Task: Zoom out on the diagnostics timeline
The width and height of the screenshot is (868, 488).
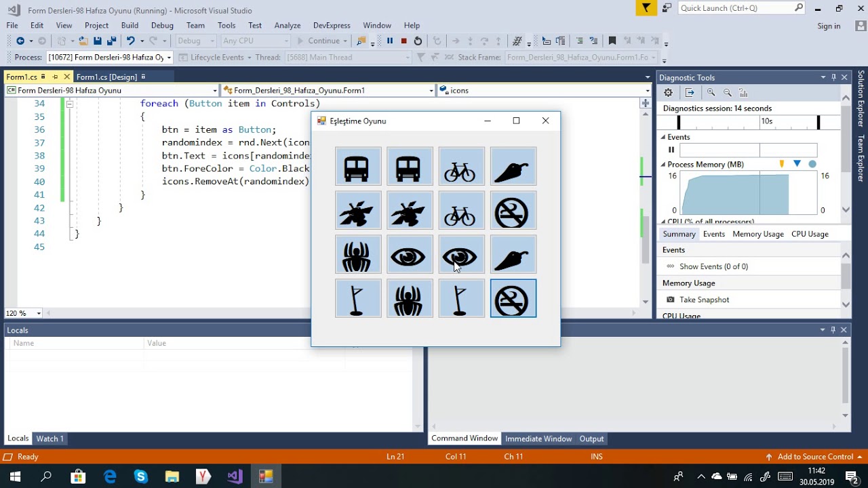Action: (728, 92)
